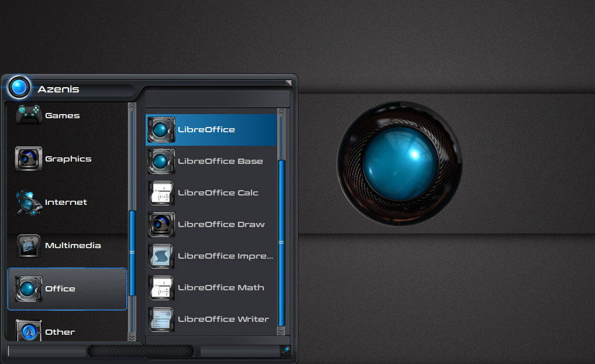Click the LibreOffice Impress icon

pos(161,256)
